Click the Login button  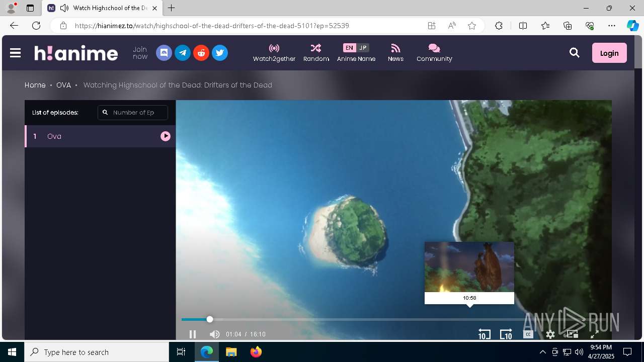coord(609,53)
